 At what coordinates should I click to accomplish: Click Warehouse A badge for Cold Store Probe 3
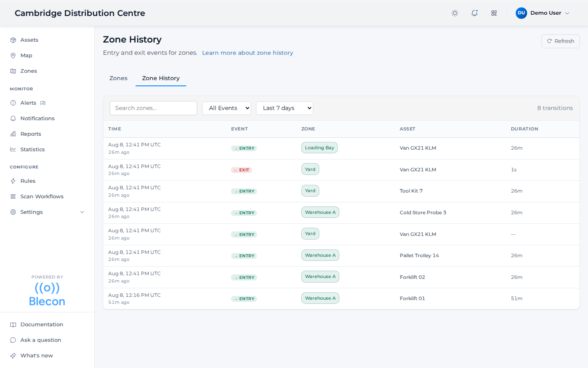(x=320, y=212)
